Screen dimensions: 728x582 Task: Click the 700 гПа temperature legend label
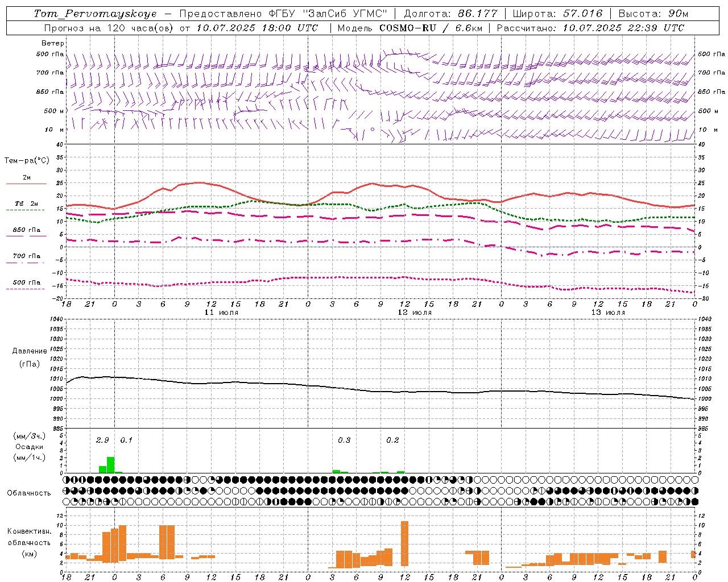point(27,256)
